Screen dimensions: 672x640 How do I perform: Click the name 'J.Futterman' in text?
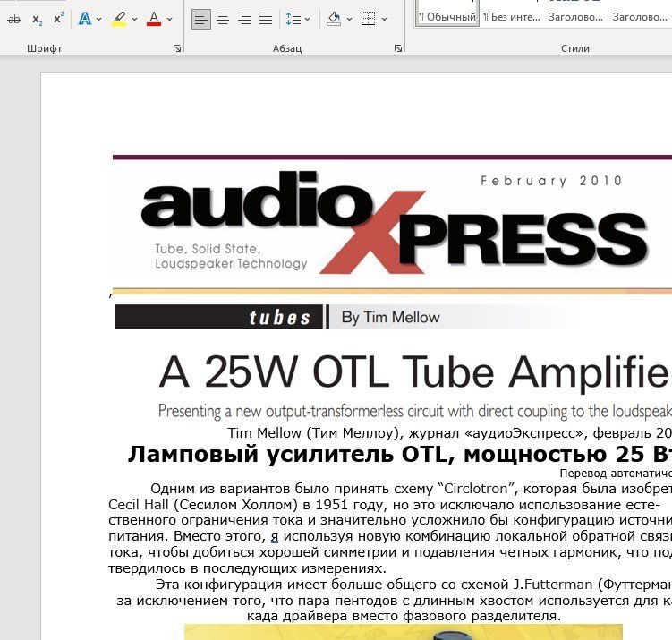pyautogui.click(x=553, y=584)
